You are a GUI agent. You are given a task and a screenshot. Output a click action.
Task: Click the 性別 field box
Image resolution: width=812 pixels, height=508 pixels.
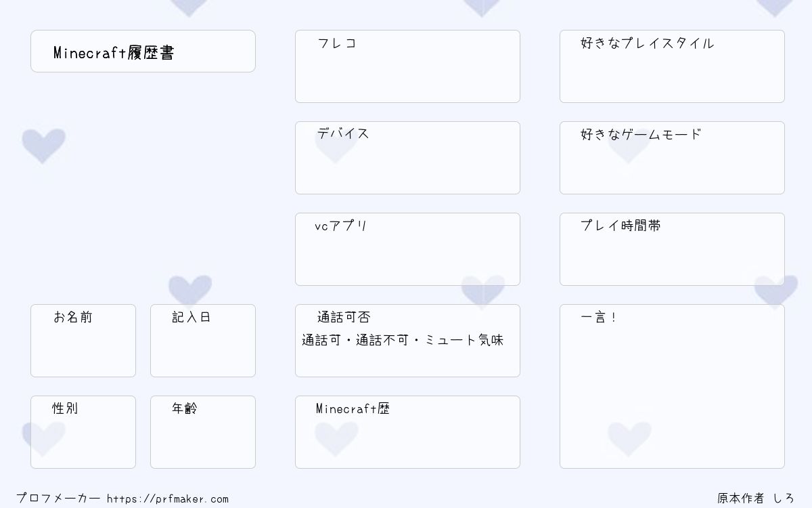coord(83,432)
